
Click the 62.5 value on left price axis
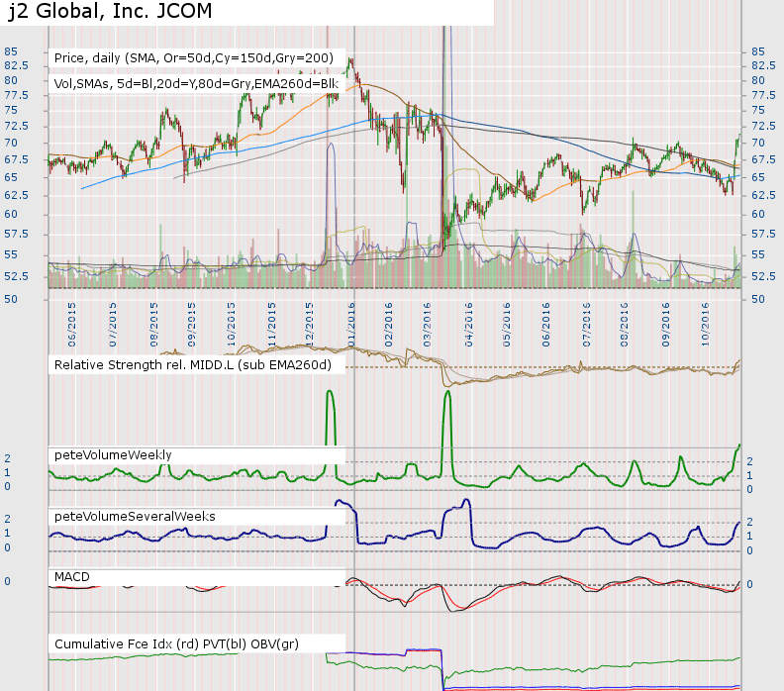coord(16,195)
